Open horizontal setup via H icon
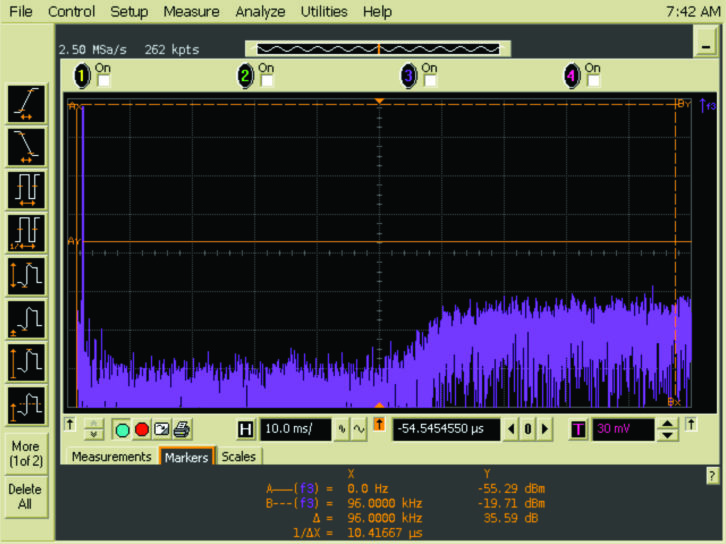The width and height of the screenshot is (726, 544). (x=245, y=430)
